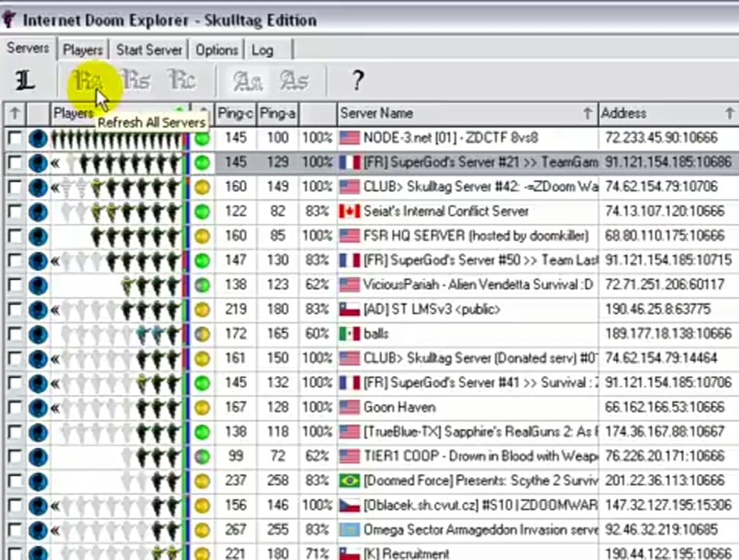
Task: Click player icons in the ViciousPariah row
Action: [x=151, y=285]
